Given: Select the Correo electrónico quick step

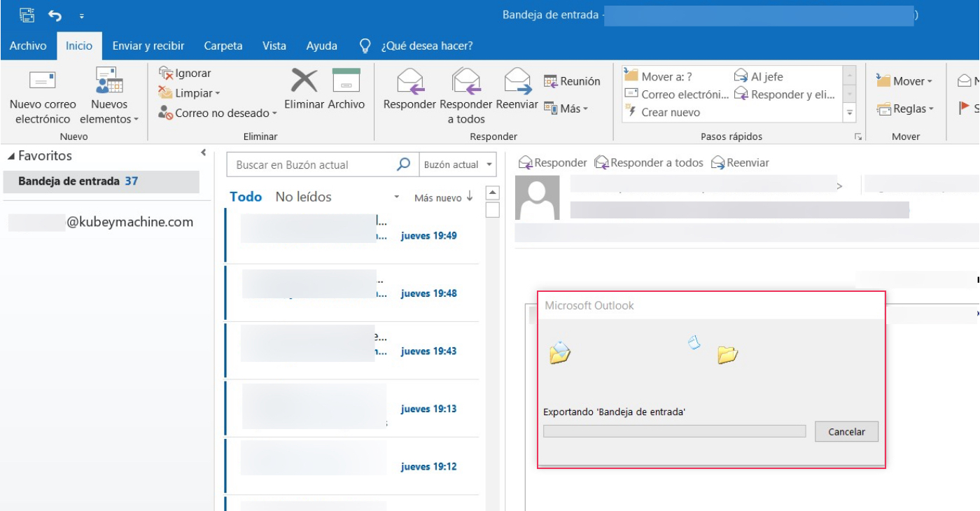Looking at the screenshot, I should pyautogui.click(x=676, y=94).
